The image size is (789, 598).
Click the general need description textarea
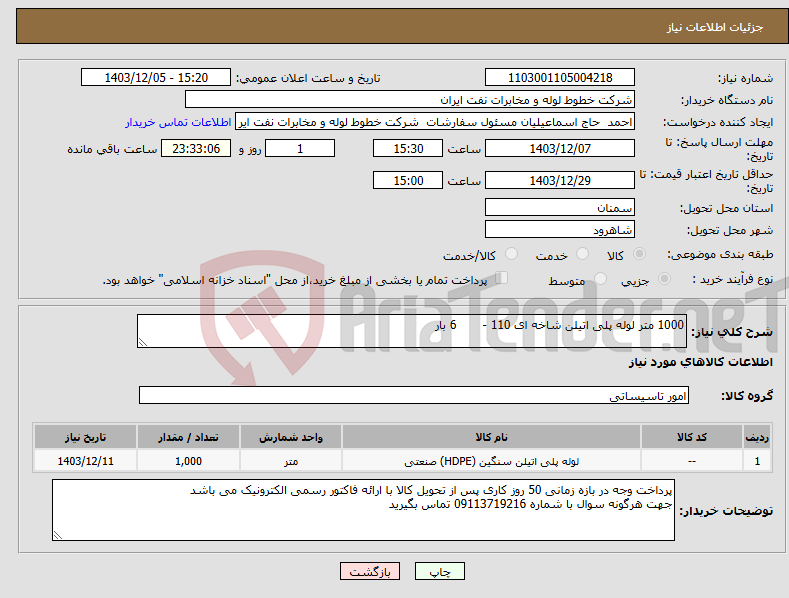pyautogui.click(x=412, y=331)
